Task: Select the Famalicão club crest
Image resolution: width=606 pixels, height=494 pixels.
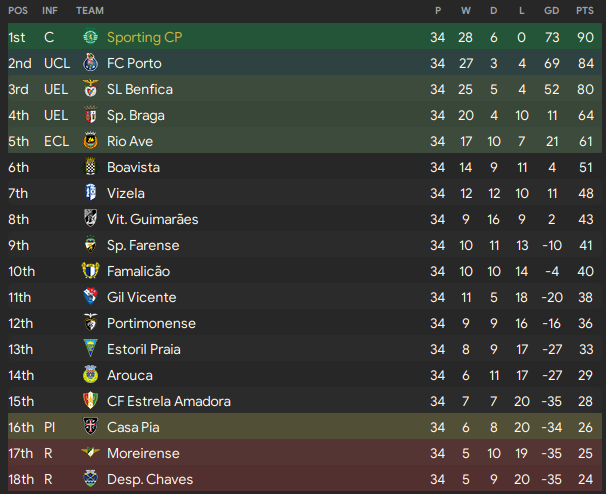Action: 91,271
